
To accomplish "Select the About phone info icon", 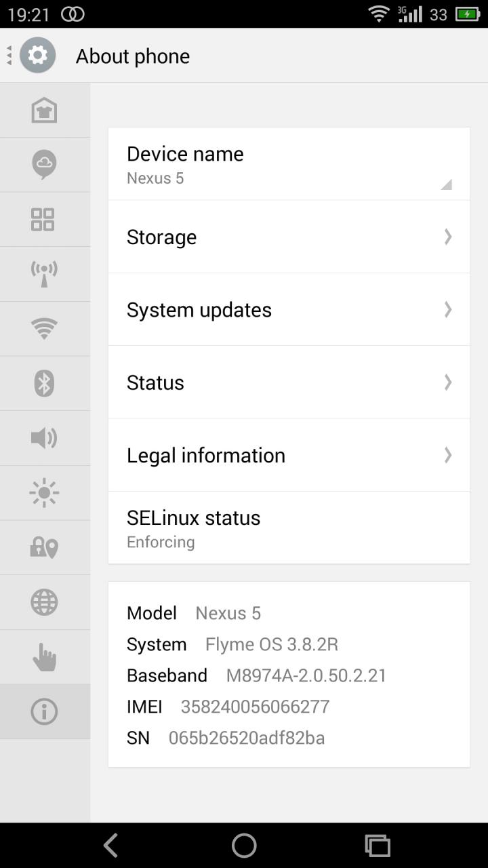I will point(44,711).
